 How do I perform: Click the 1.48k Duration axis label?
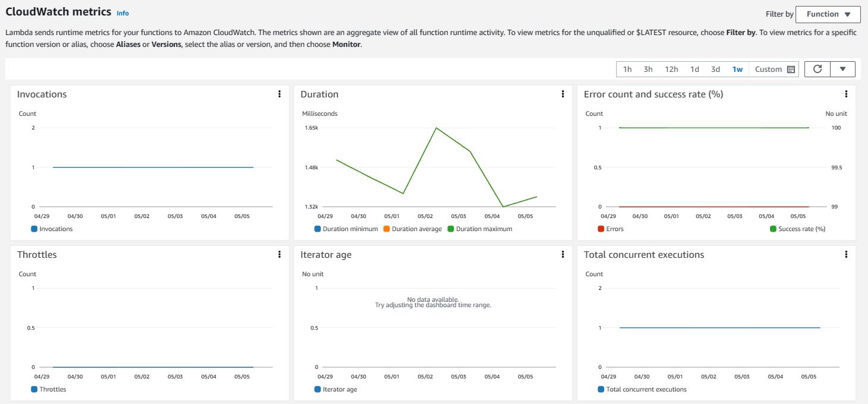[x=311, y=168]
